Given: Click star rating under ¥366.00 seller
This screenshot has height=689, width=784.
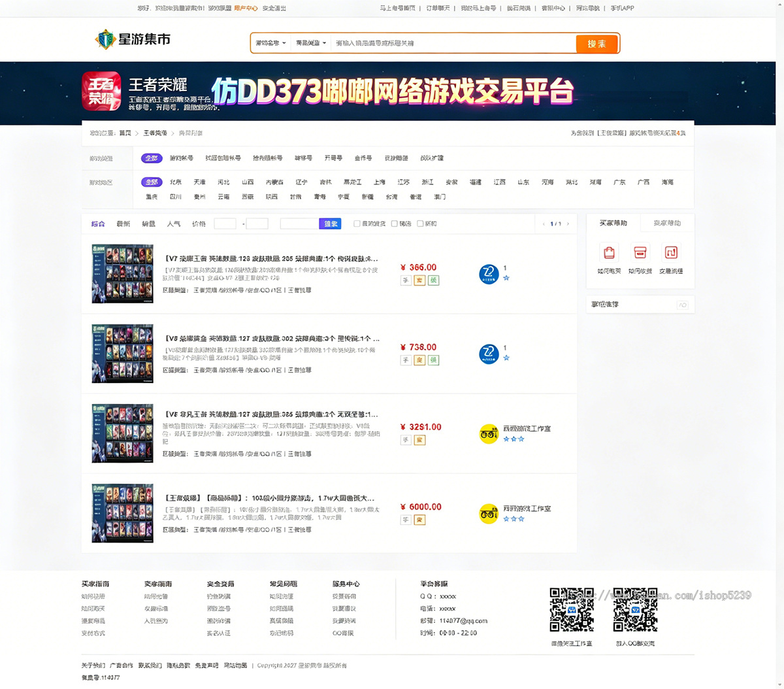Looking at the screenshot, I should tap(506, 278).
